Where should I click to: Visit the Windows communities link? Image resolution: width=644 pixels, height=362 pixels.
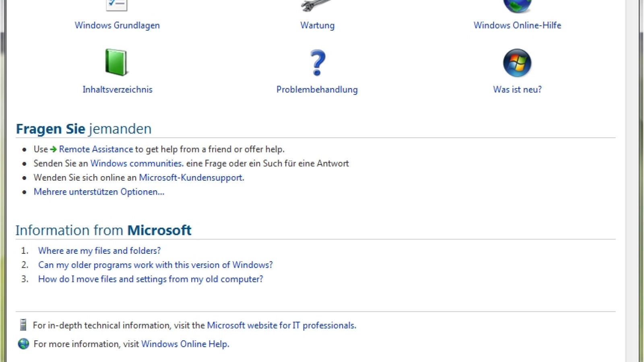coord(137,163)
